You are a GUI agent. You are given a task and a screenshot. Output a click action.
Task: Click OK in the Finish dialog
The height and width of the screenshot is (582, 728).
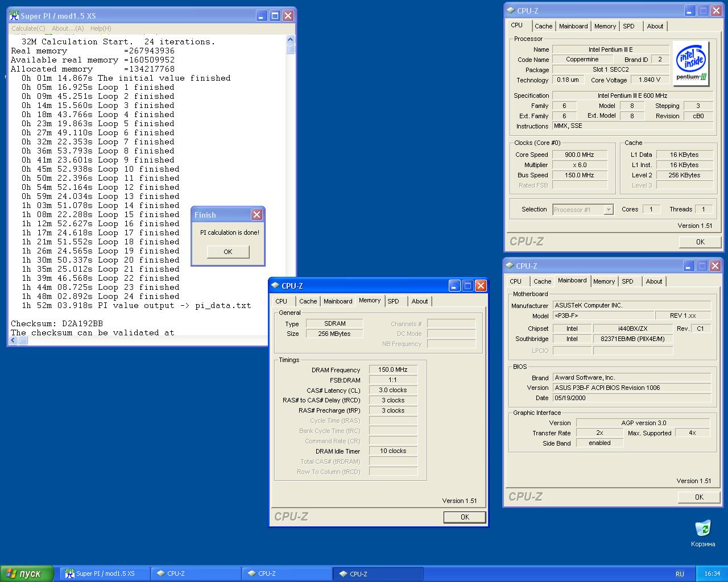[x=228, y=252]
